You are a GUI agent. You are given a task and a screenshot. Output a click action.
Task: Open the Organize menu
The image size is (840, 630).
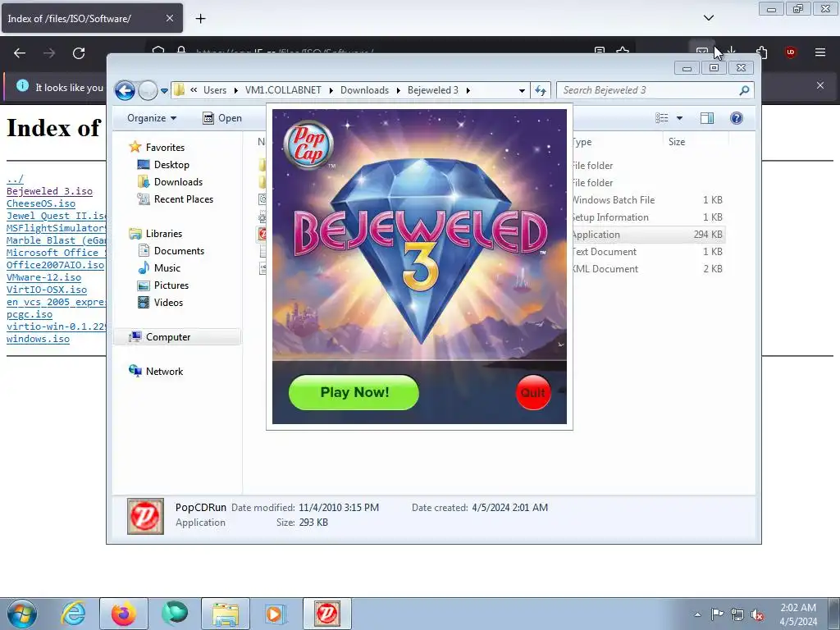coord(152,118)
